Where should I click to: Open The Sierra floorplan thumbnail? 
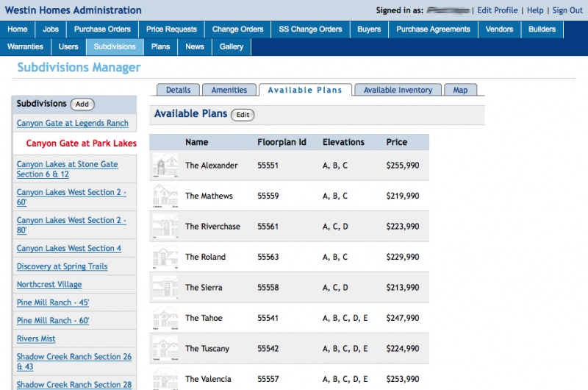[165, 288]
